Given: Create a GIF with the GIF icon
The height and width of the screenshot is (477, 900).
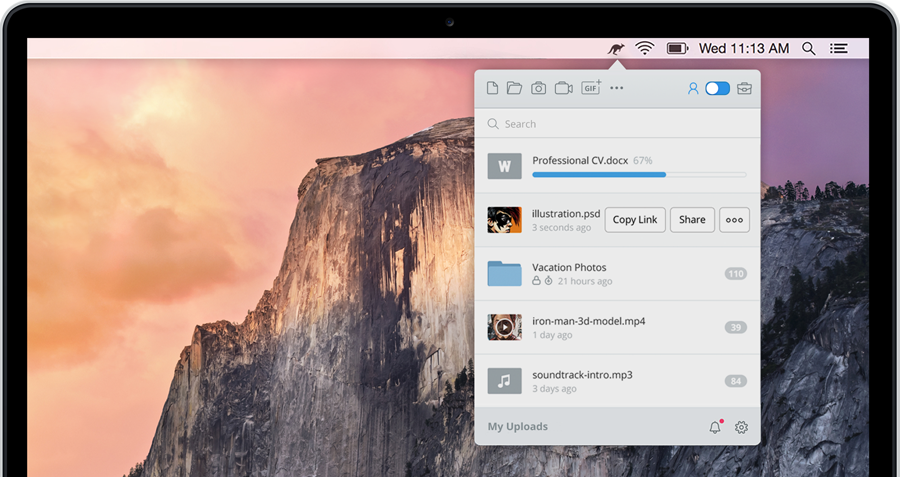Looking at the screenshot, I should coord(591,87).
